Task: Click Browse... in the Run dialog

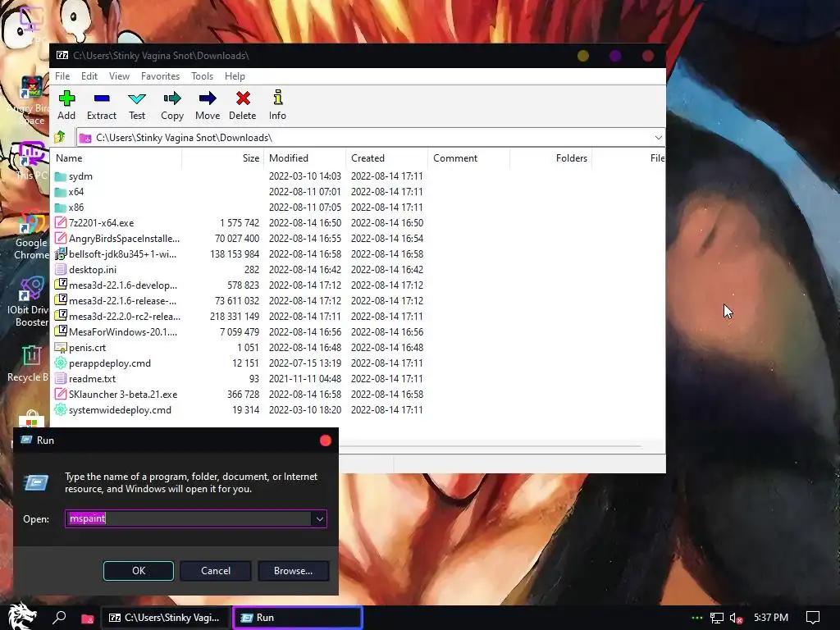Action: tap(293, 571)
